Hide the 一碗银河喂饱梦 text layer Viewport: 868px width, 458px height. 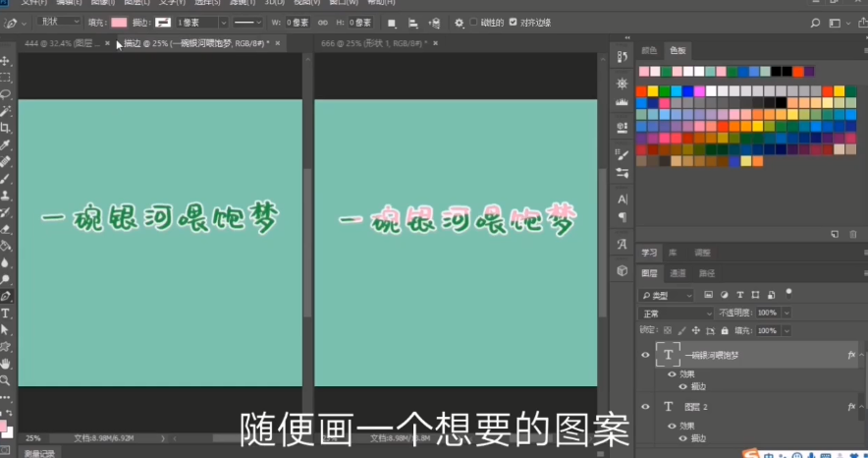tap(645, 355)
